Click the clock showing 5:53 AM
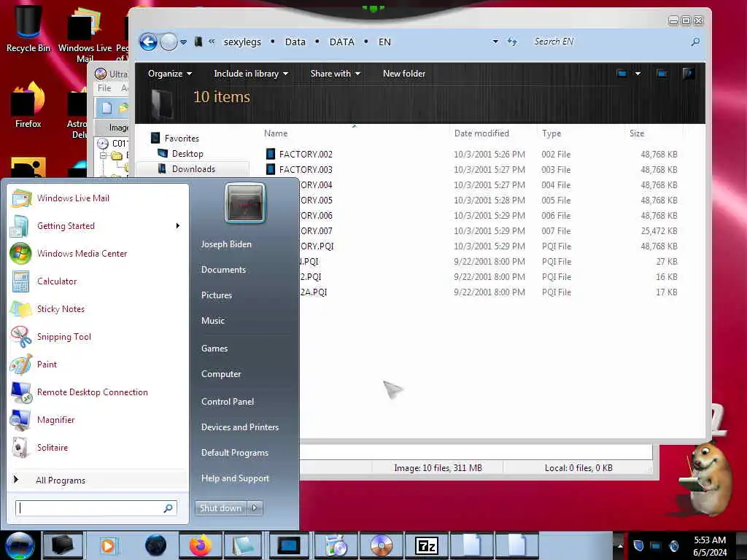747x560 pixels. tap(710, 540)
